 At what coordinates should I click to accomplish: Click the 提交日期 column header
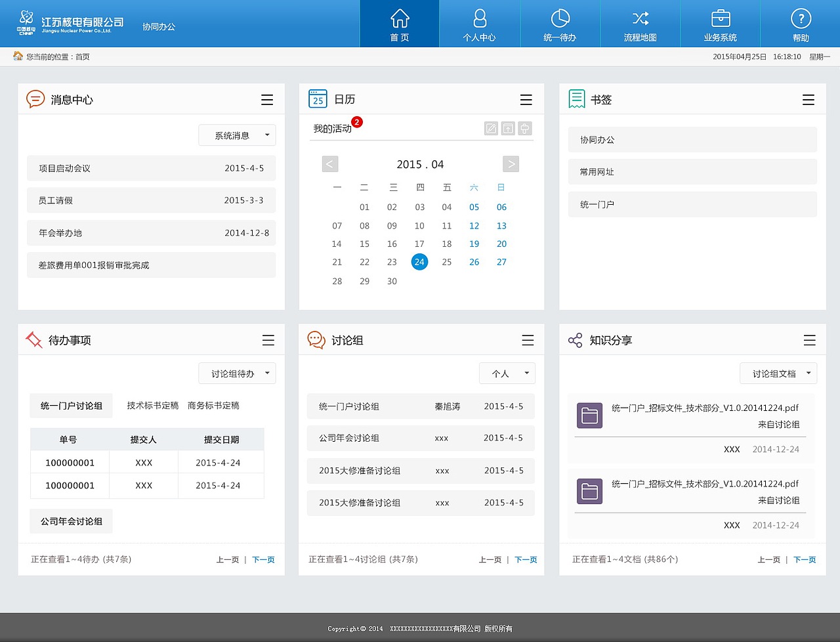(x=221, y=439)
